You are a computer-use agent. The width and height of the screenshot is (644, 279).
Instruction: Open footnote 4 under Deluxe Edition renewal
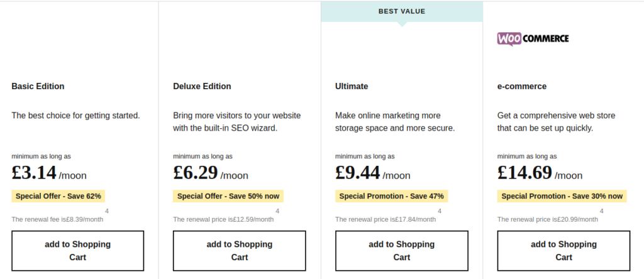click(277, 211)
